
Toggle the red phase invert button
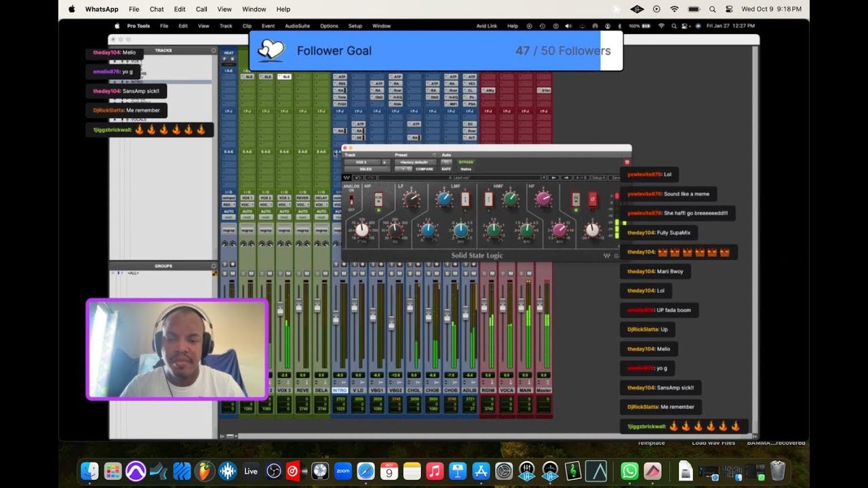[x=593, y=199]
